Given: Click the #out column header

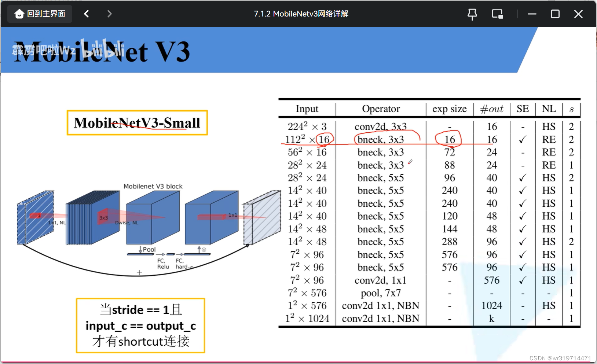Looking at the screenshot, I should click(492, 109).
